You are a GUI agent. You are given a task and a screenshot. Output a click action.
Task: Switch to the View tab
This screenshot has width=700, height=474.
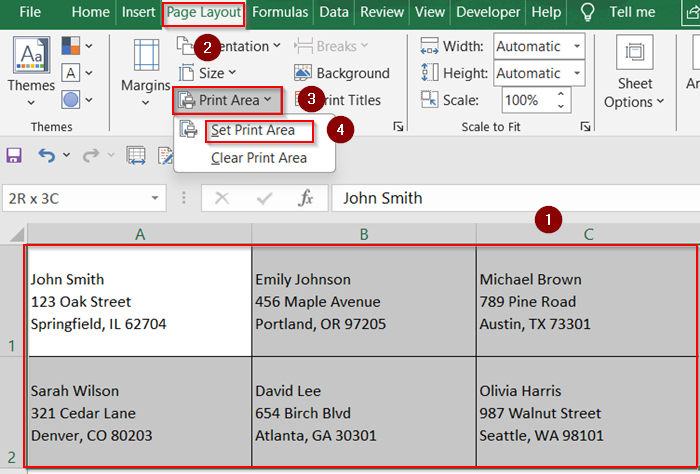(429, 12)
